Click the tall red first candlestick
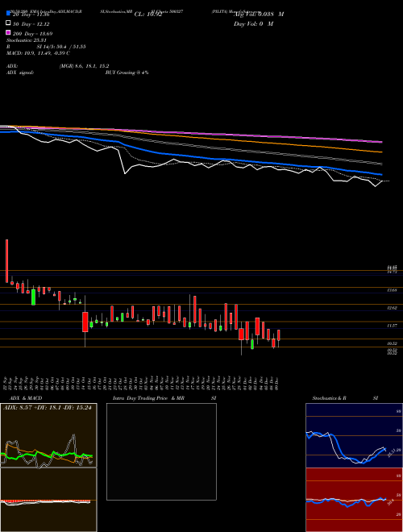403x532 pixels. (6, 261)
